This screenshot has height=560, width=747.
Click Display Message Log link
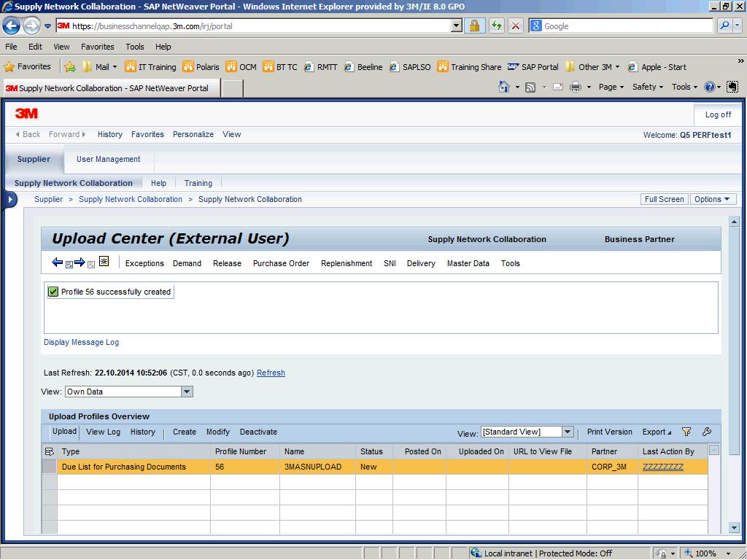pos(82,343)
